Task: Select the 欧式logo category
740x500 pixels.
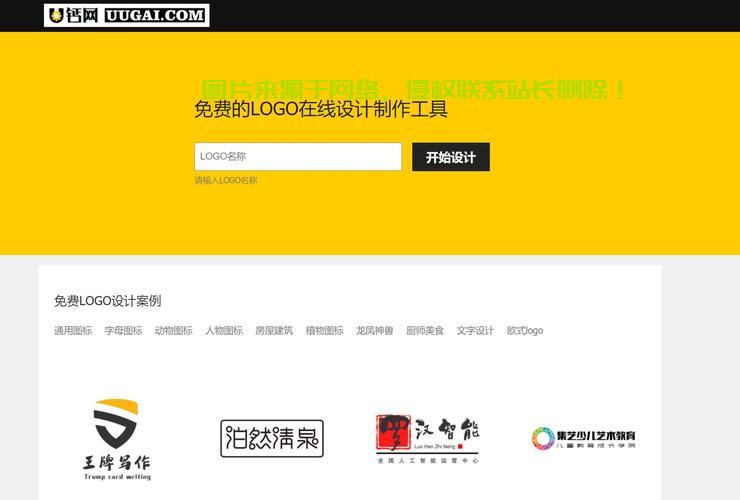Action: (525, 331)
